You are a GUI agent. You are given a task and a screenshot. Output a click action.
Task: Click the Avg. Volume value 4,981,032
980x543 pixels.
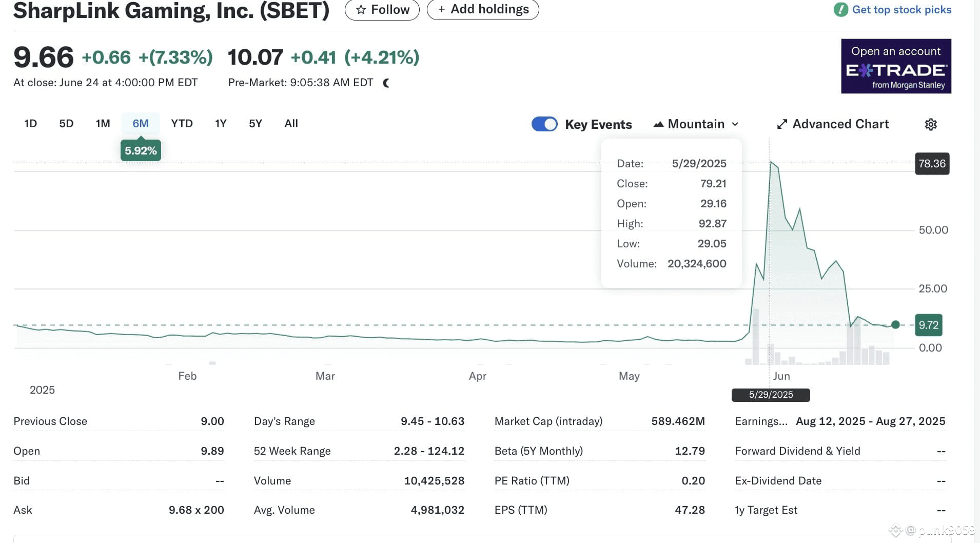click(437, 510)
